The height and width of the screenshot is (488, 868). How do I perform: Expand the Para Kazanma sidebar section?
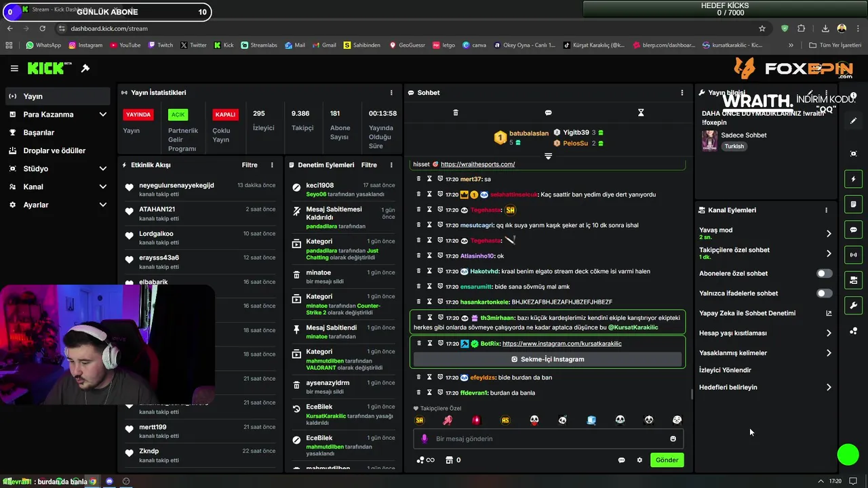(58, 115)
